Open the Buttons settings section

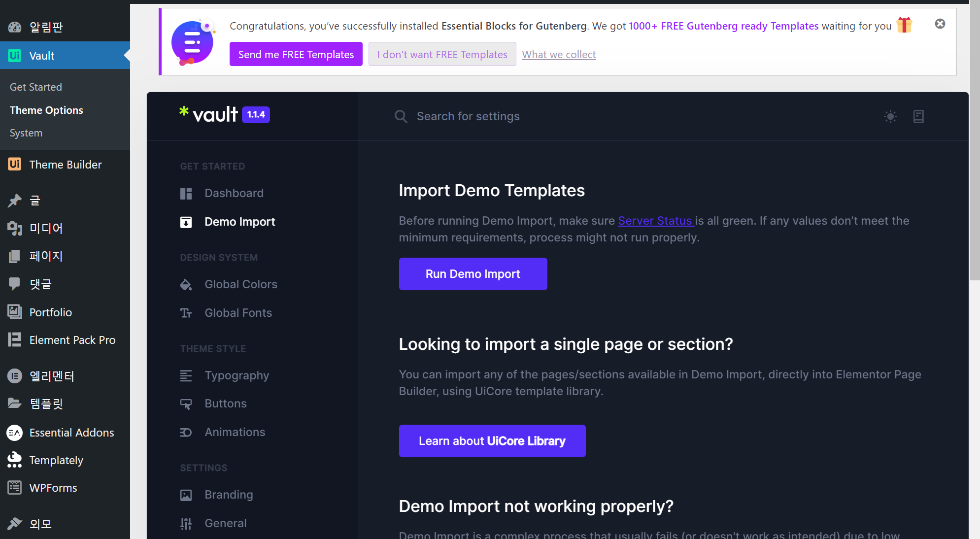click(x=225, y=404)
